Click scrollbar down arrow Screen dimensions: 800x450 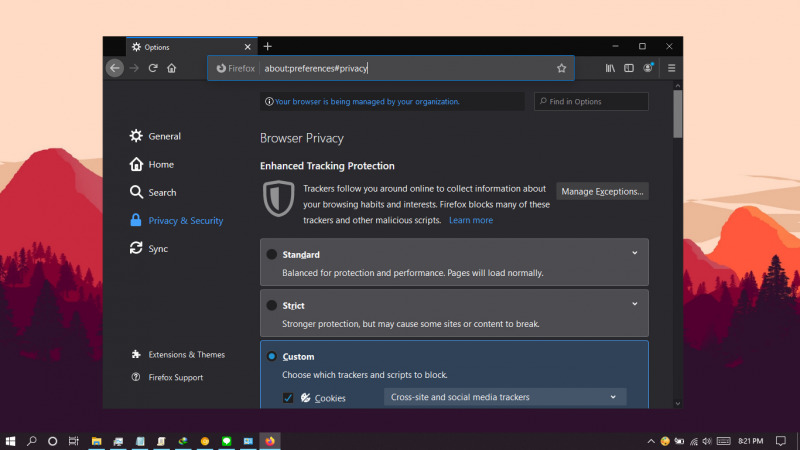pyautogui.click(x=678, y=403)
